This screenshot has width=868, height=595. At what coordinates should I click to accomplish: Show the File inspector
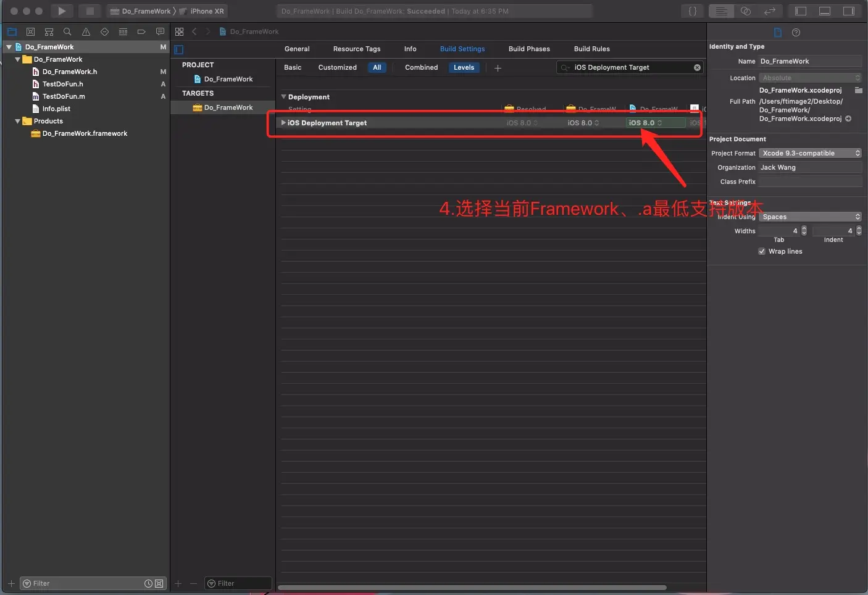tap(778, 32)
